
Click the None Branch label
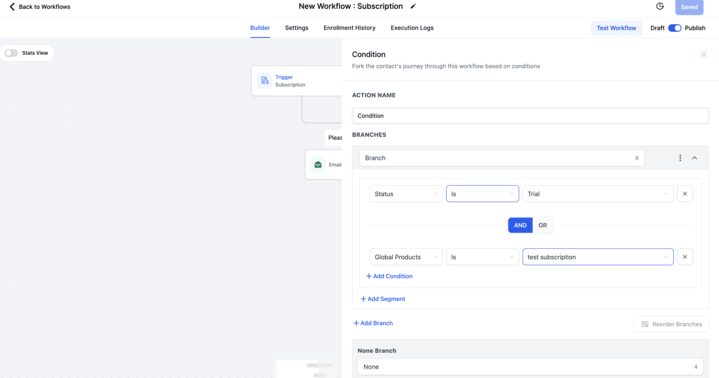click(377, 350)
